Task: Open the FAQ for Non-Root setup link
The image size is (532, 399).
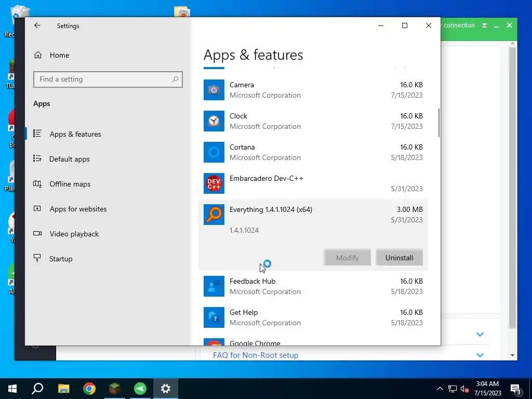Action: 256,355
